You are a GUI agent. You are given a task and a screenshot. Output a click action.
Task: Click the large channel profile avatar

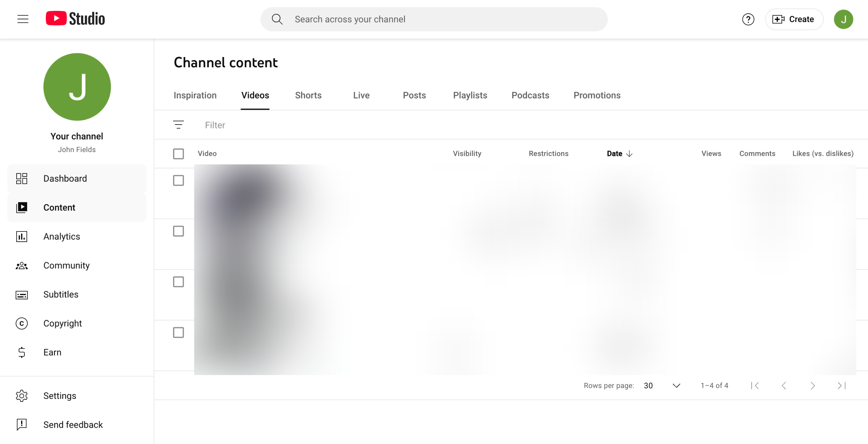(77, 87)
